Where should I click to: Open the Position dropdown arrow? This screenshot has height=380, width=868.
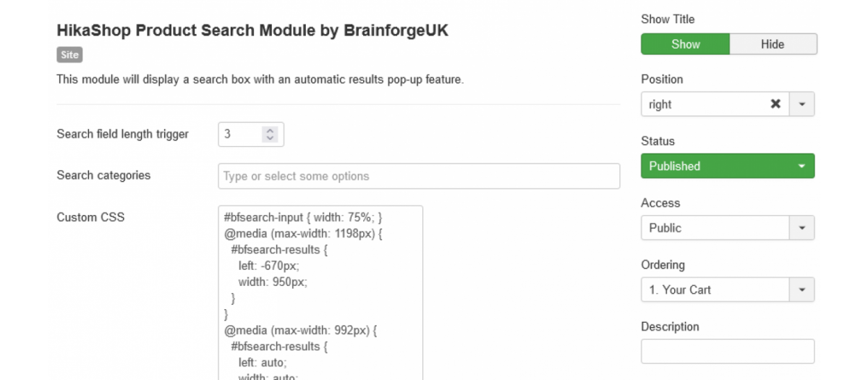tap(801, 104)
